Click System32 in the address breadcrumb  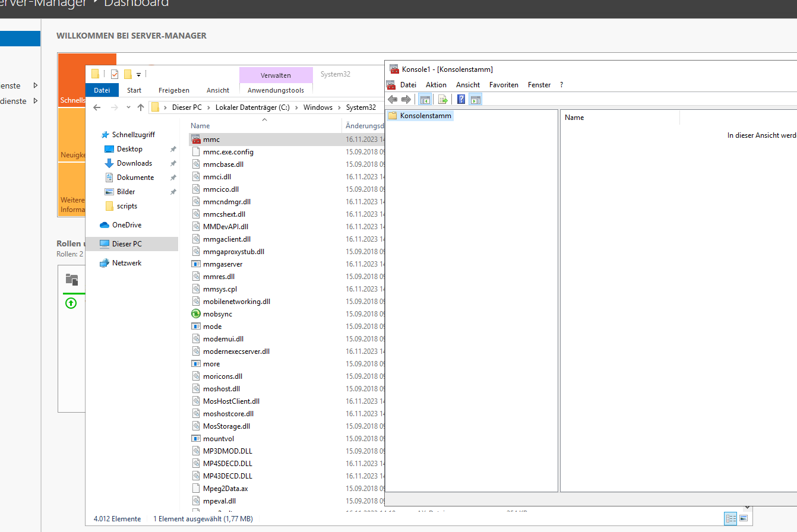[x=361, y=107]
